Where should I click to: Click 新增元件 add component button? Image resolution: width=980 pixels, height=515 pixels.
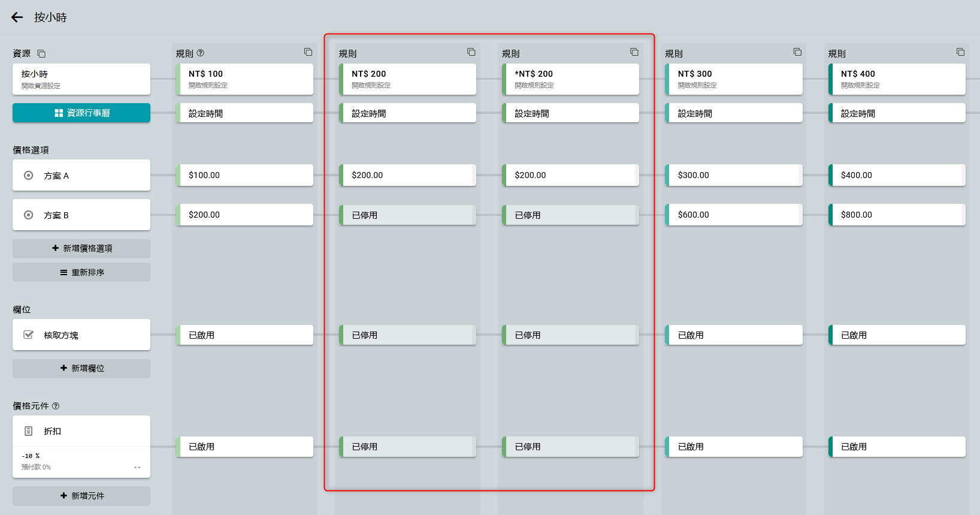(81, 496)
